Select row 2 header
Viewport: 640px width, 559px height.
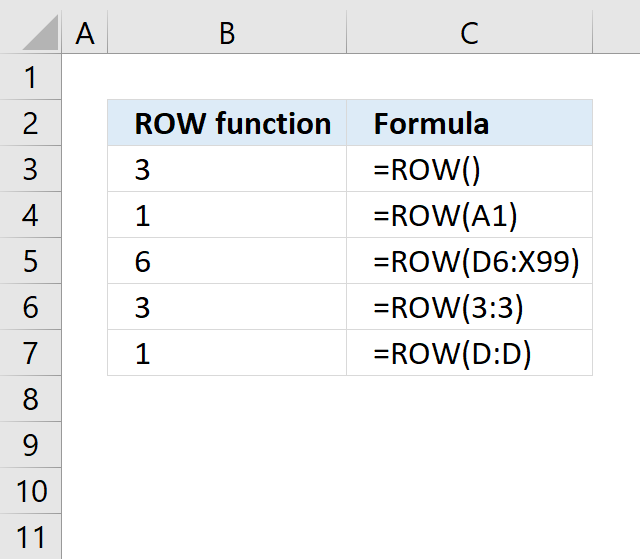tap(31, 123)
